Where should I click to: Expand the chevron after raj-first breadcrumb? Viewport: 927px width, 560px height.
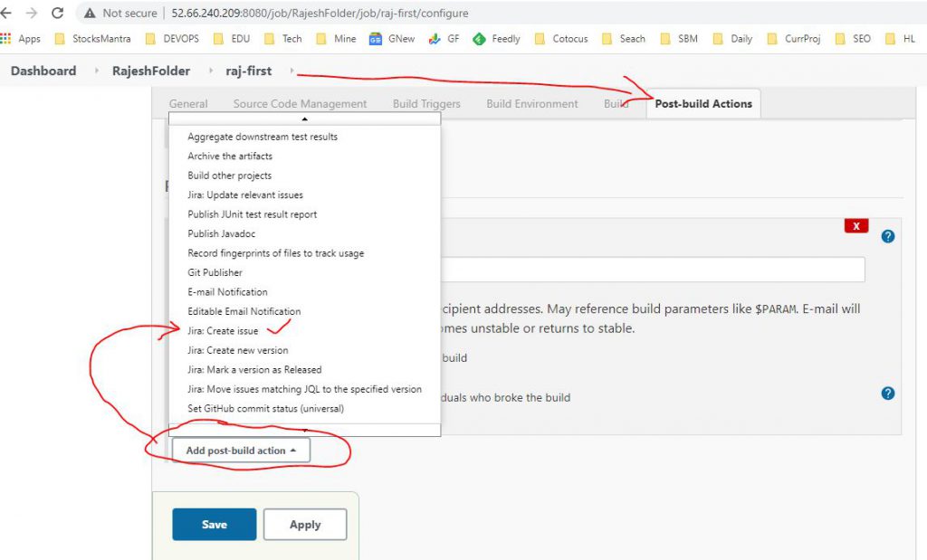[x=292, y=71]
